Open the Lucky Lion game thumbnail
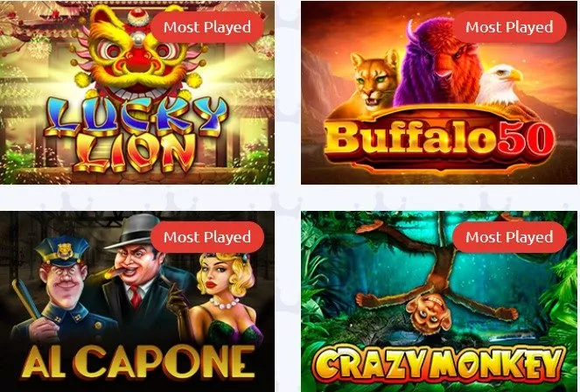This screenshot has height=392, width=580. [x=136, y=93]
